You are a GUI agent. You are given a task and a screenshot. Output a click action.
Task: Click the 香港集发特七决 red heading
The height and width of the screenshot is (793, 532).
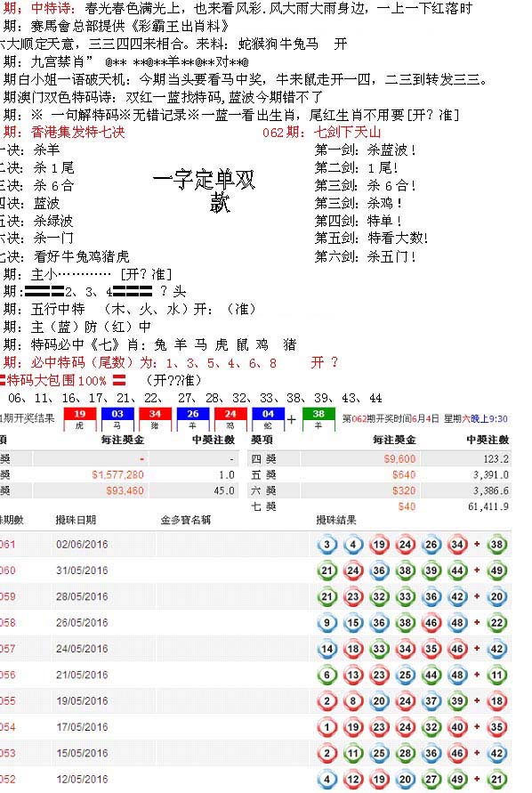click(78, 133)
